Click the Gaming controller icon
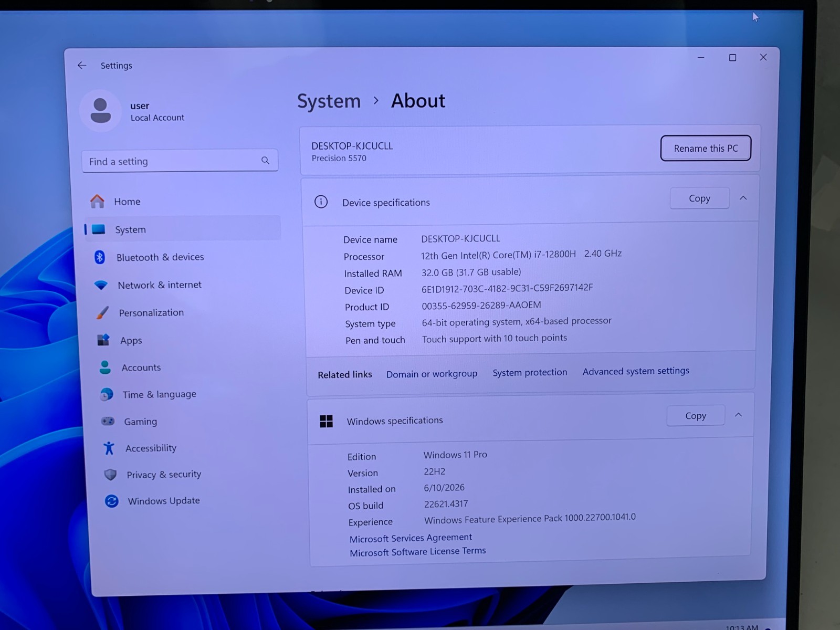Screen dimensions: 840x630 [108, 421]
